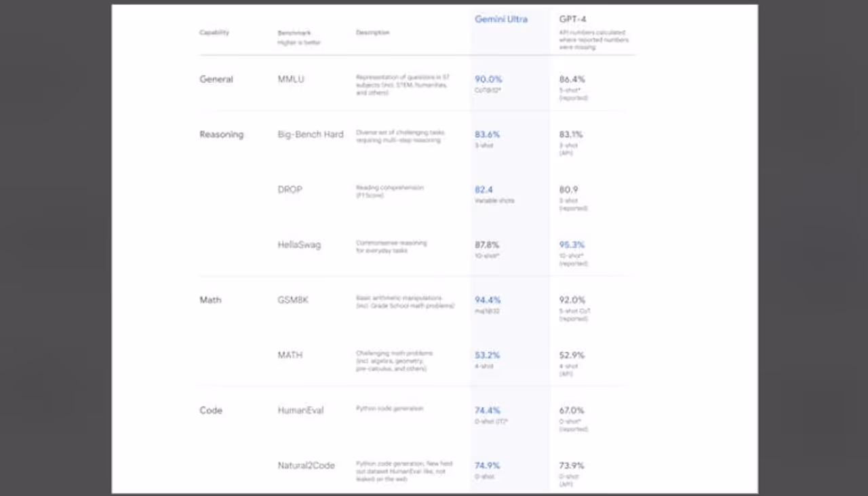Click the Gemini Ultra column header
The height and width of the screenshot is (496, 868).
(x=500, y=19)
